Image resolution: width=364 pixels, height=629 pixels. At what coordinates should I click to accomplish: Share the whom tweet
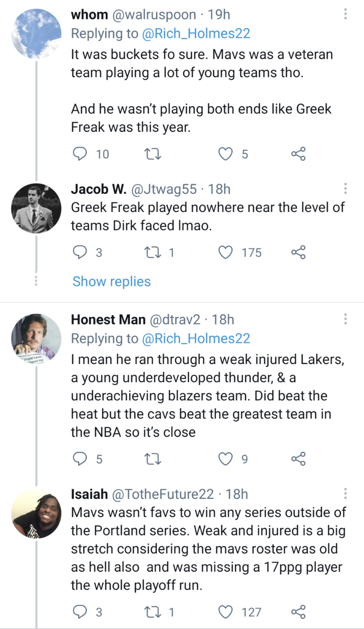click(x=298, y=154)
